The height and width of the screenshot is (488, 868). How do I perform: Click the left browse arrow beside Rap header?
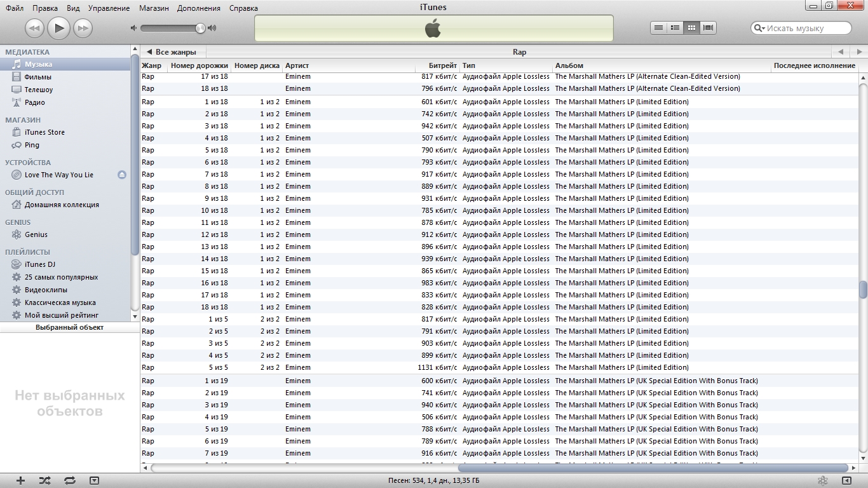pos(841,52)
